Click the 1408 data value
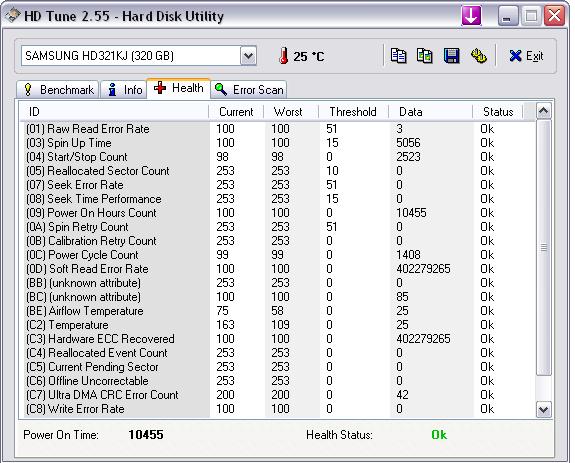Viewport: 575px width, 463px height. (x=408, y=255)
